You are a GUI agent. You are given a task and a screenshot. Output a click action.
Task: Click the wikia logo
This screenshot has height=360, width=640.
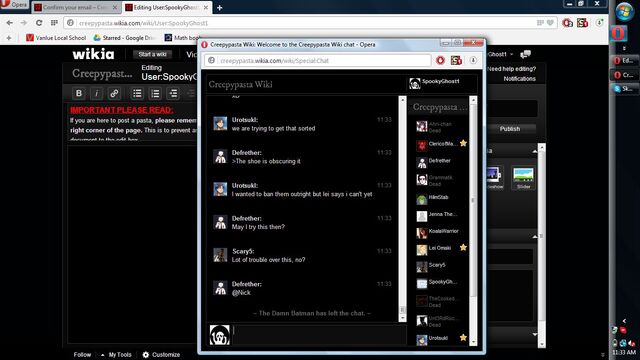(x=93, y=54)
